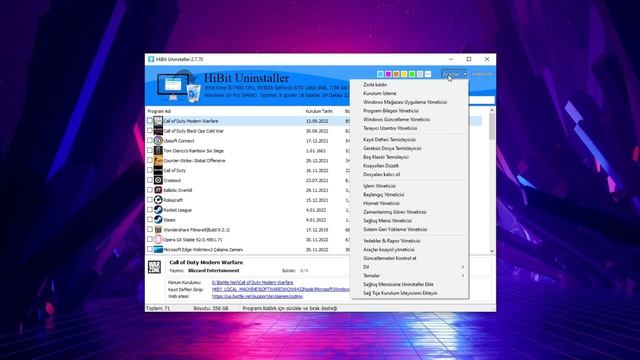Open Tarayıcı Uzantısı Yöneticisi

click(409, 128)
